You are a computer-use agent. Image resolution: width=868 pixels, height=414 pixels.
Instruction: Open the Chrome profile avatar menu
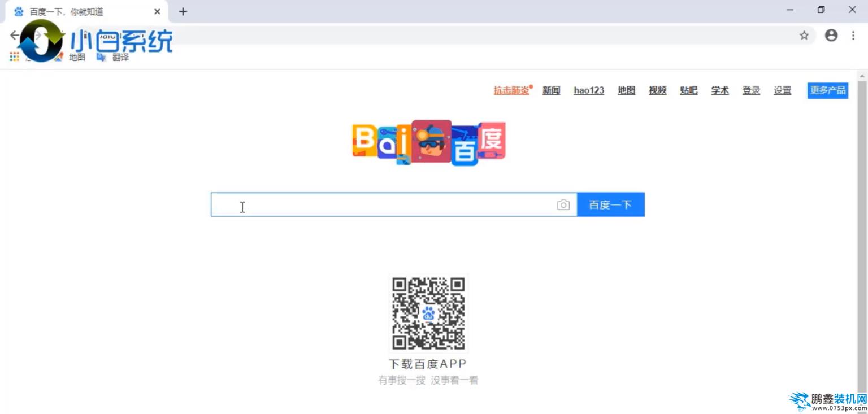(831, 35)
